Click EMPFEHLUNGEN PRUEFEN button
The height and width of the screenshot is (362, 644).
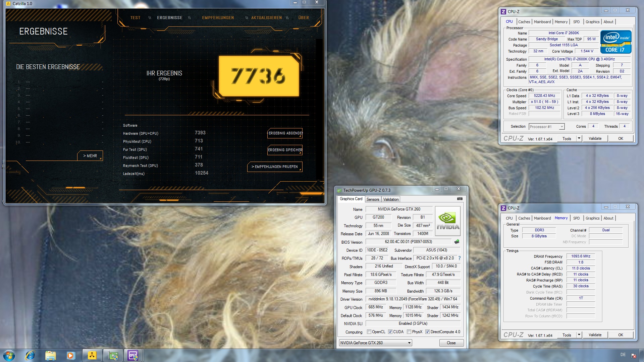coord(275,167)
